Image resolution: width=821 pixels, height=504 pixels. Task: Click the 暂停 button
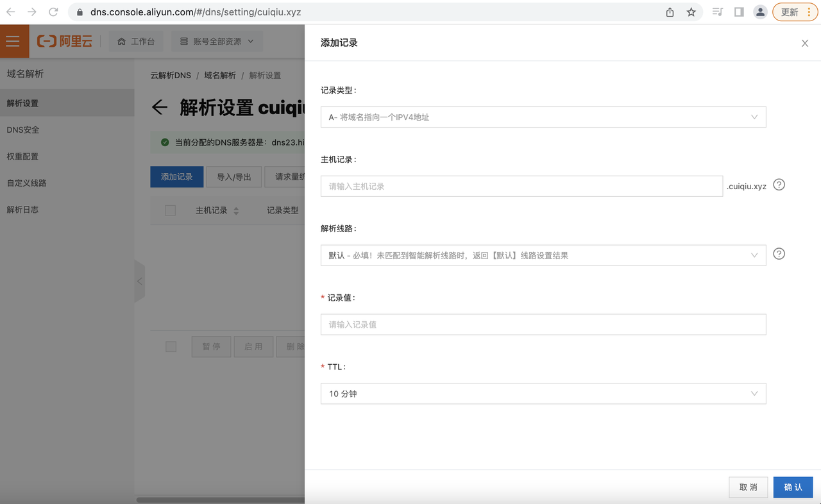pyautogui.click(x=212, y=347)
